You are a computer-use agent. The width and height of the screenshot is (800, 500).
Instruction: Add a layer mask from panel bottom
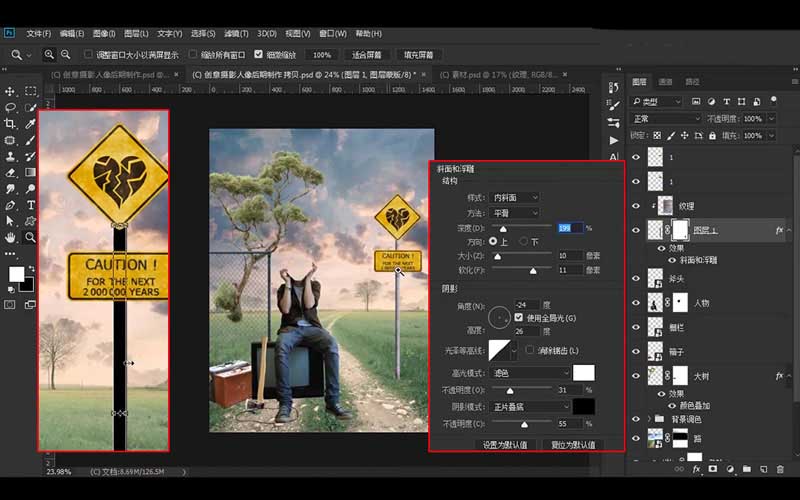click(x=713, y=469)
